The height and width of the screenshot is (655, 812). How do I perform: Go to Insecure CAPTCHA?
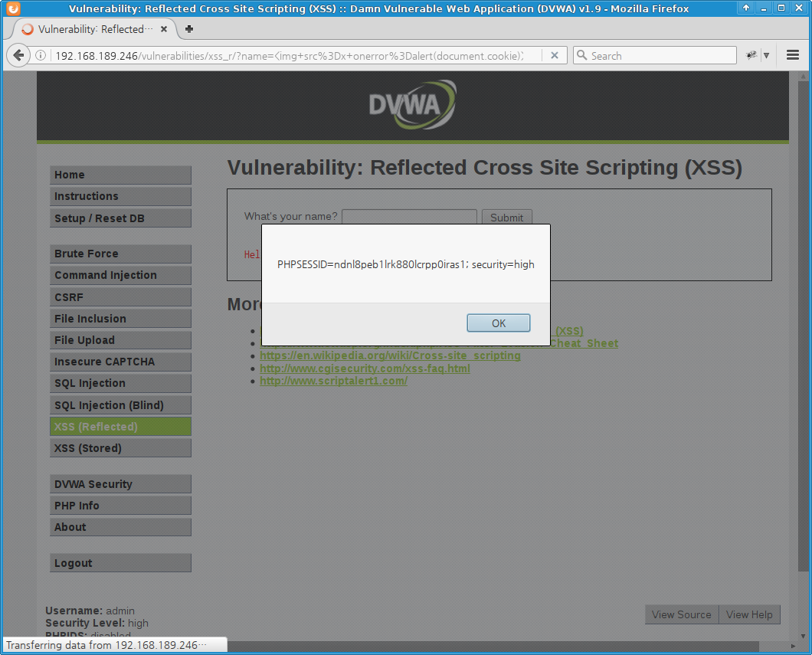coord(121,362)
